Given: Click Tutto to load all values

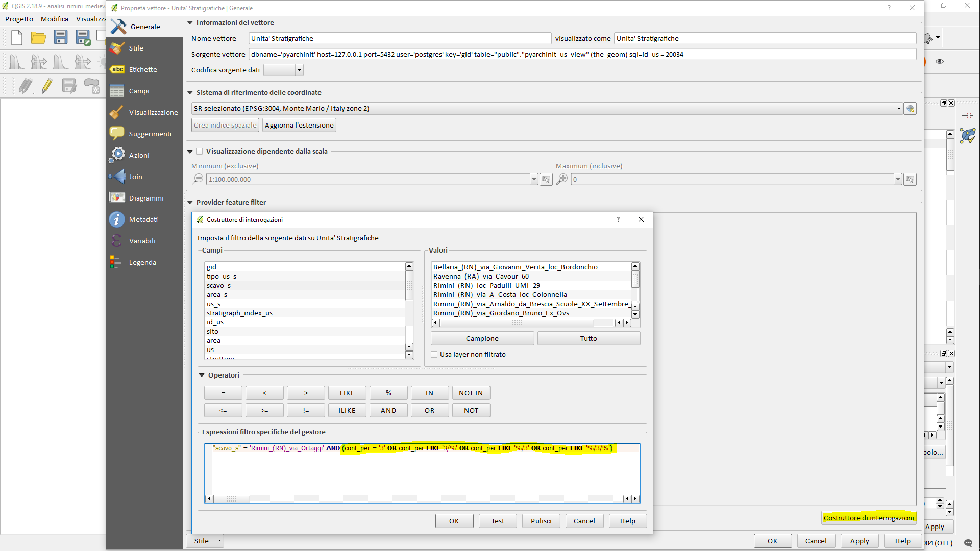Looking at the screenshot, I should point(589,338).
